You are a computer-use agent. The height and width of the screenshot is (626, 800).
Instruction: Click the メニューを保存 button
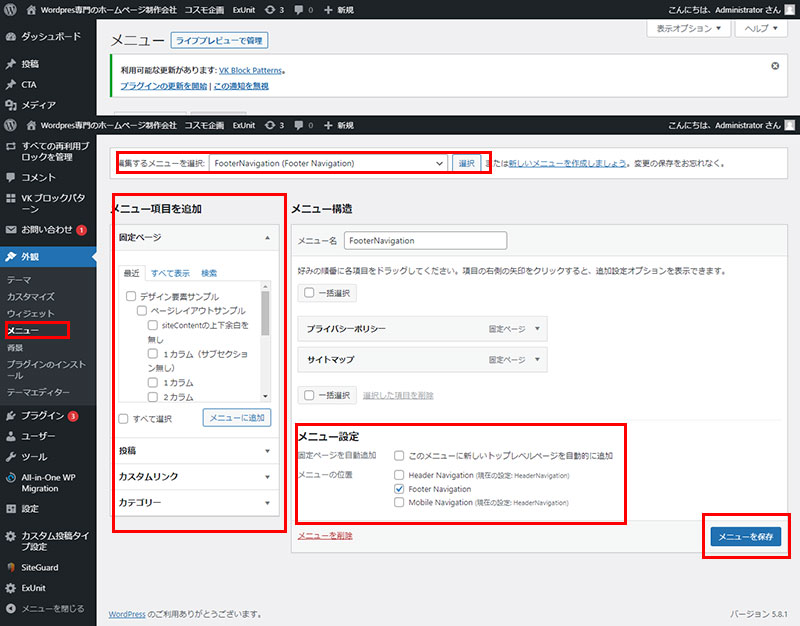click(746, 537)
